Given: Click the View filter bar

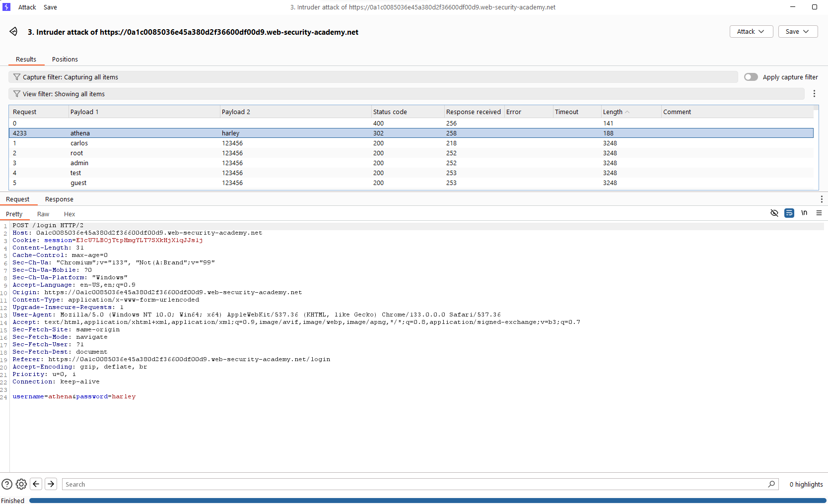Looking at the screenshot, I should pyautogui.click(x=407, y=94).
